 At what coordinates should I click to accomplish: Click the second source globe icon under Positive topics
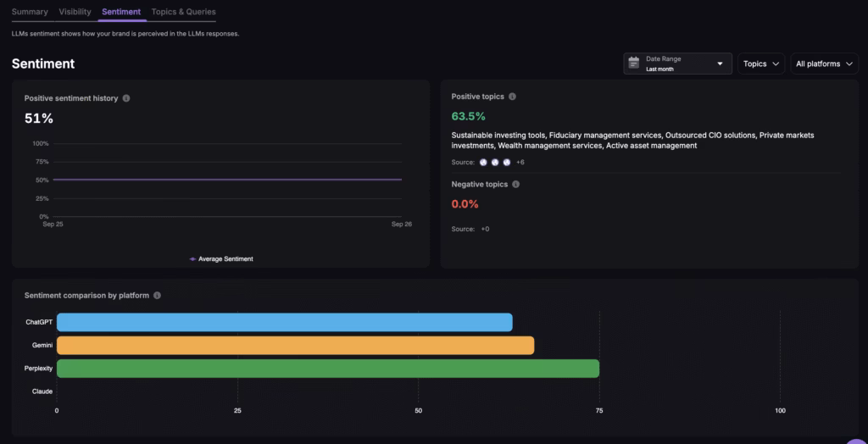[495, 162]
